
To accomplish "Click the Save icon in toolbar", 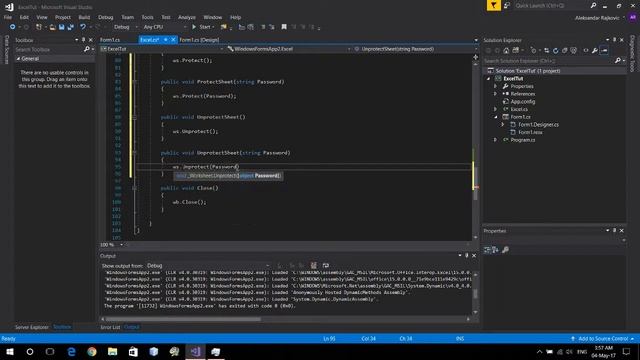I will tap(62, 27).
